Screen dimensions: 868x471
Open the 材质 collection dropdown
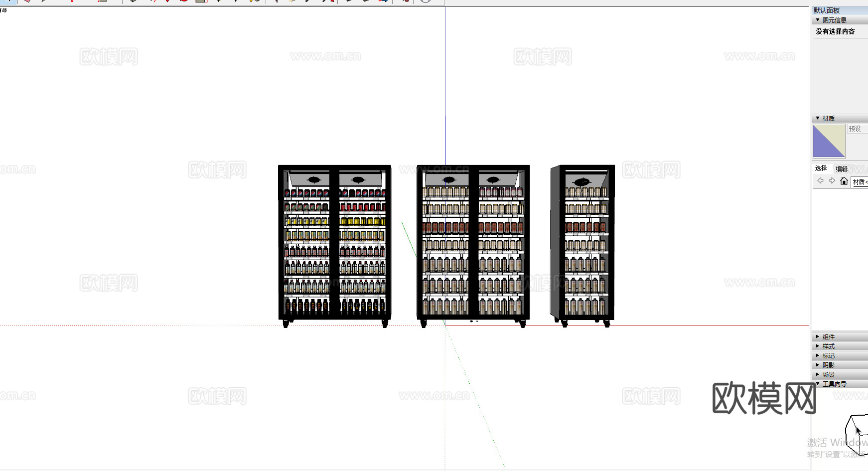[860, 182]
